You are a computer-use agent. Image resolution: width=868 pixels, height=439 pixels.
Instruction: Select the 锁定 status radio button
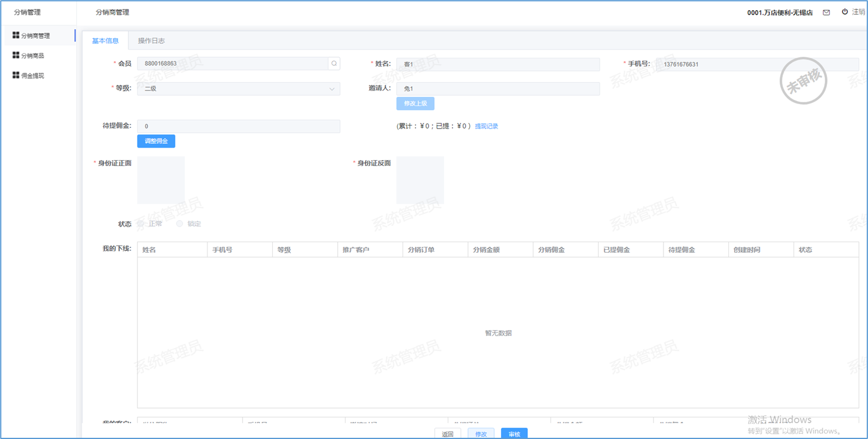pyautogui.click(x=180, y=224)
